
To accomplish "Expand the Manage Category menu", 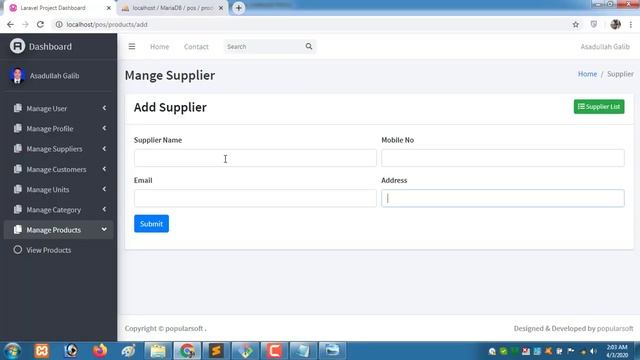I will 104,209.
